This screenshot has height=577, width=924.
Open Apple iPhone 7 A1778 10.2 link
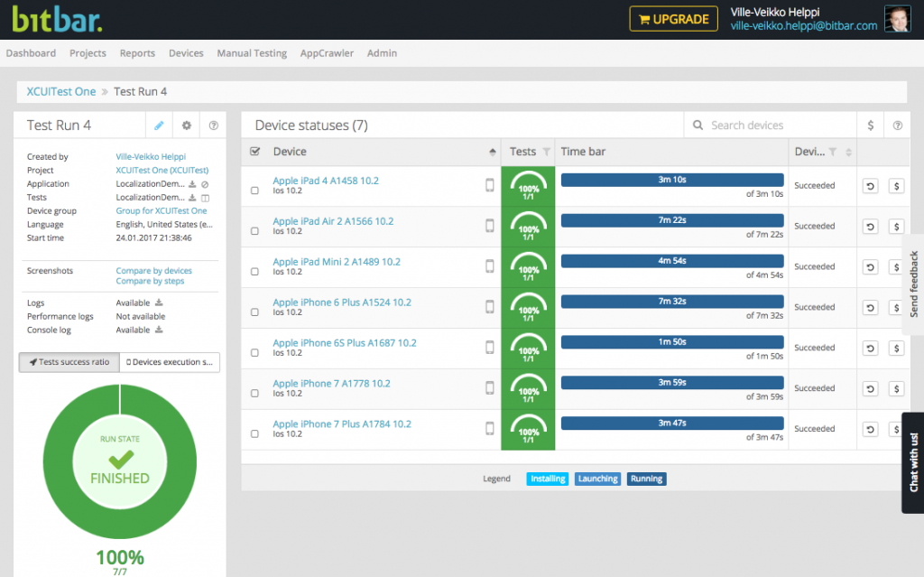tap(331, 384)
